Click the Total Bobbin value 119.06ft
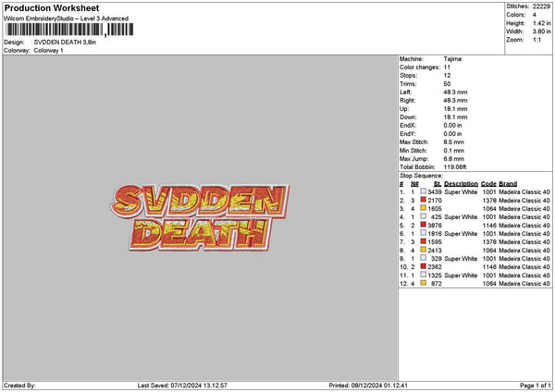This screenshot has width=555, height=392. point(455,167)
